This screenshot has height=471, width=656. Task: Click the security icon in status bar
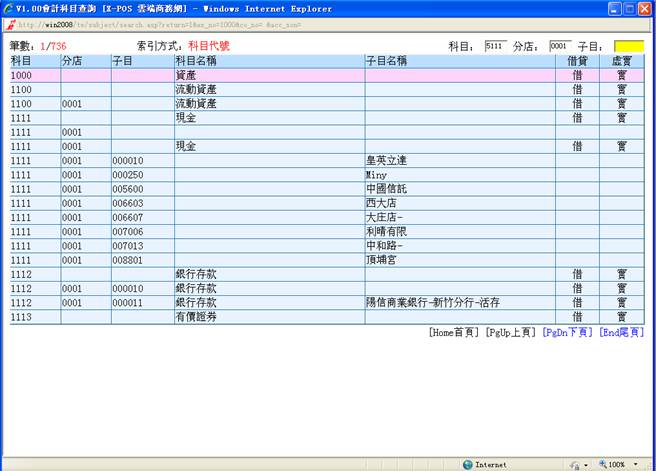click(573, 464)
